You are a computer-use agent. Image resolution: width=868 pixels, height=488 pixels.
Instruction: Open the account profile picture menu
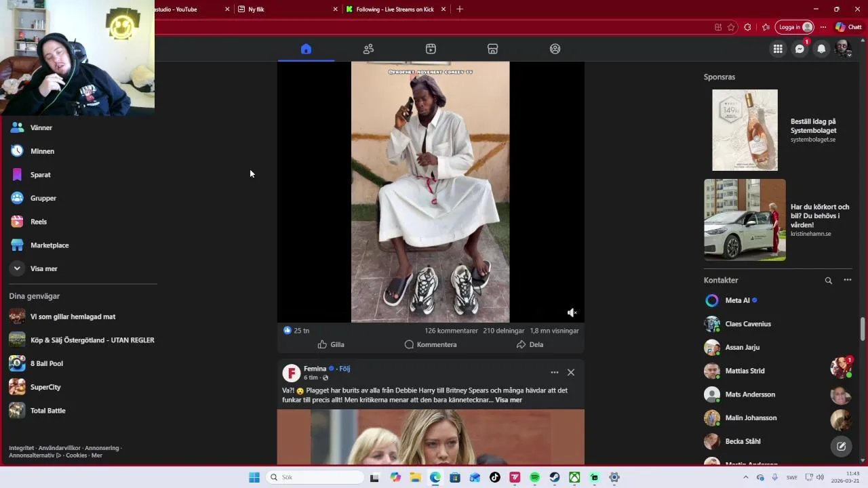tap(843, 49)
